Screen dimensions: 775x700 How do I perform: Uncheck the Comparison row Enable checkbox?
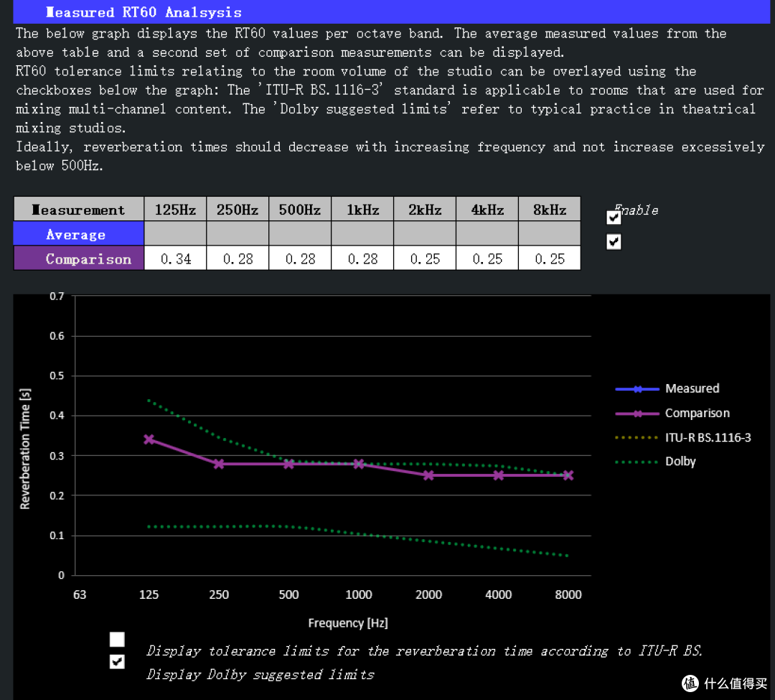click(x=614, y=242)
